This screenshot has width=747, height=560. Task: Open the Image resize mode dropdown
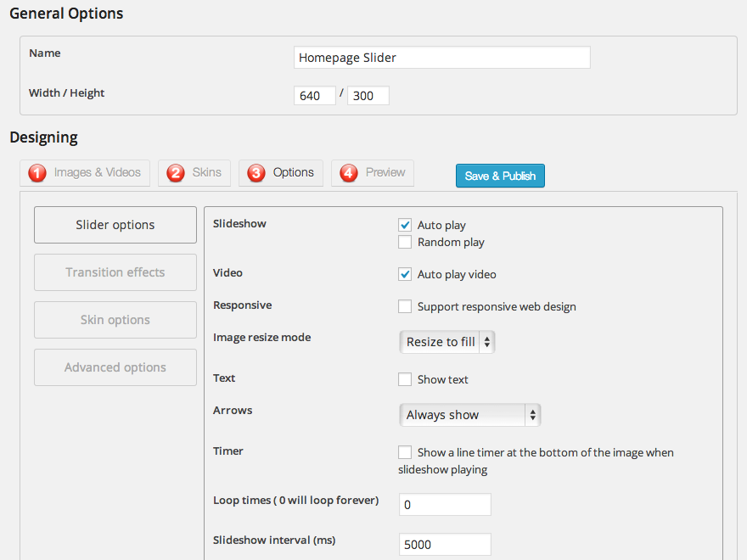(447, 342)
